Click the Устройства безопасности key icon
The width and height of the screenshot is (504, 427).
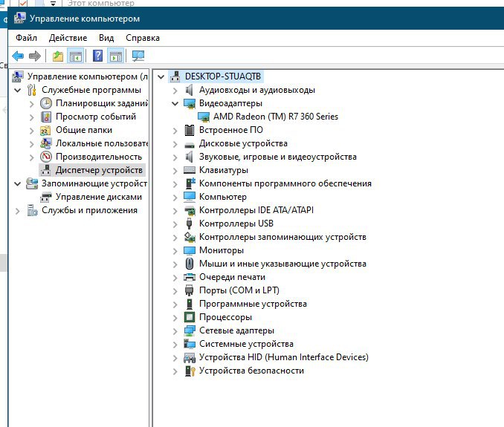(190, 371)
